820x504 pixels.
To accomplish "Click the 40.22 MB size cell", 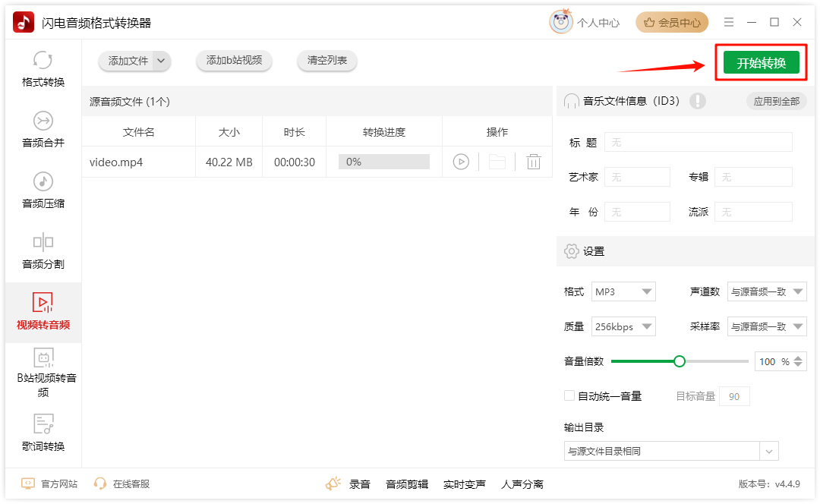I will 229,162.
